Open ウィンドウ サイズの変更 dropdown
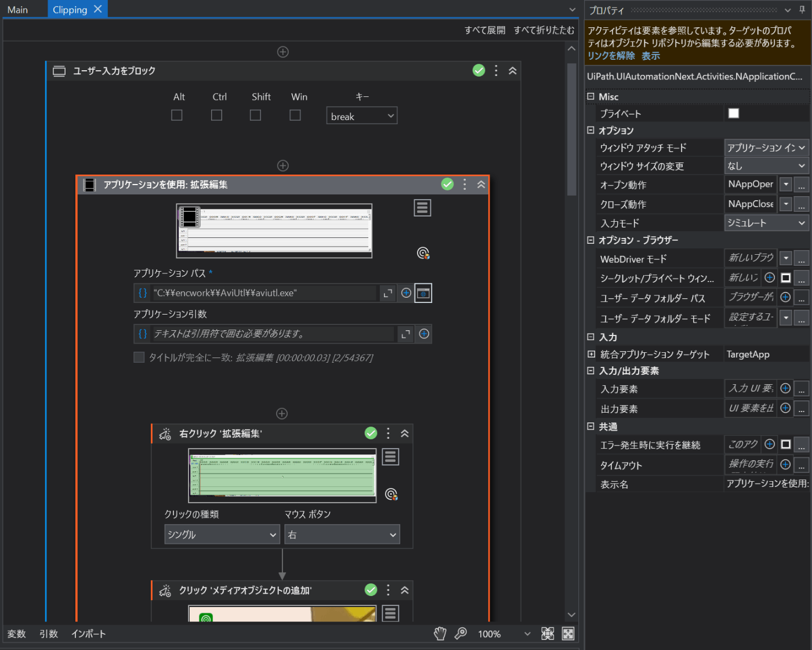 tap(766, 166)
